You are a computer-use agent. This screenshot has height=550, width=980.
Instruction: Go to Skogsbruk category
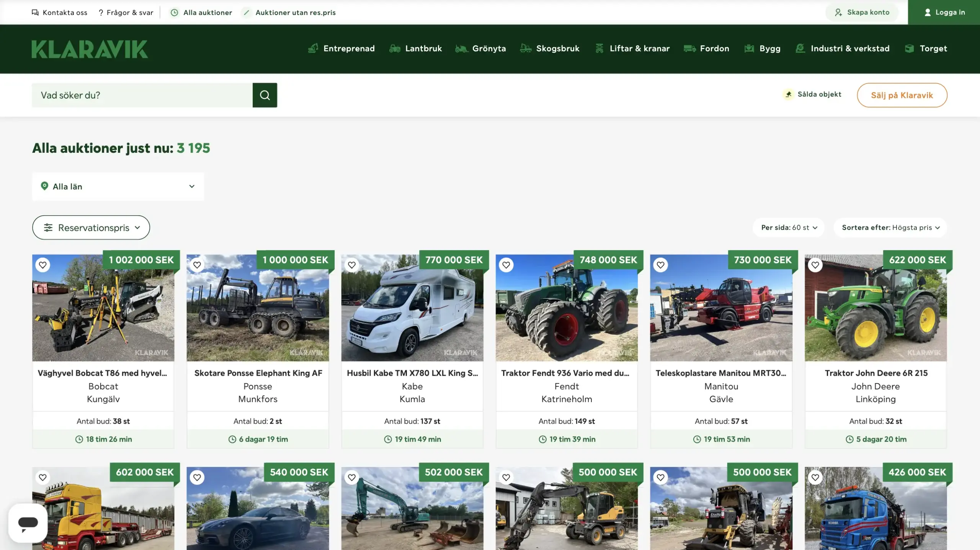pyautogui.click(x=550, y=49)
